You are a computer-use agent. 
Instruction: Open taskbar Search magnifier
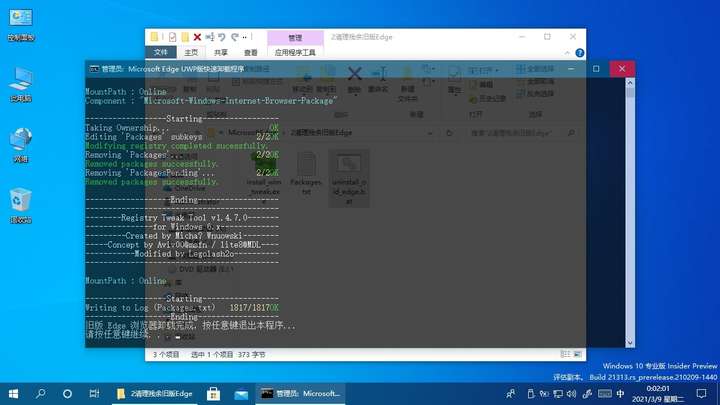click(40, 394)
